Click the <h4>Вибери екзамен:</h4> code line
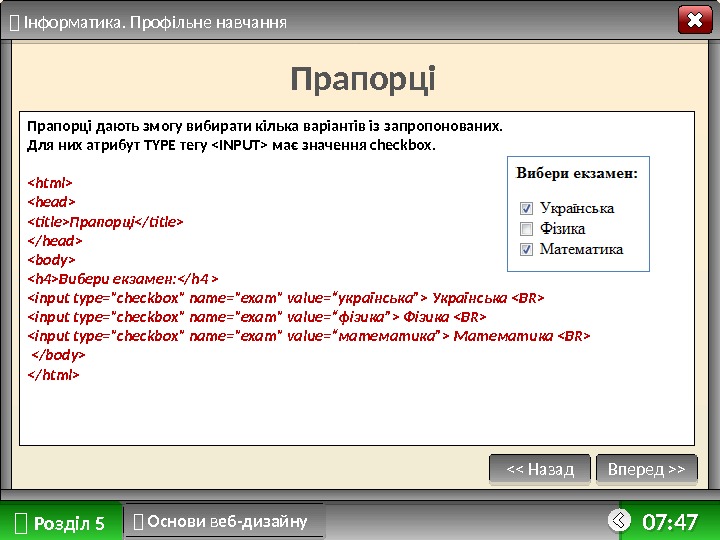Viewport: 720px width, 540px height. coord(123,279)
